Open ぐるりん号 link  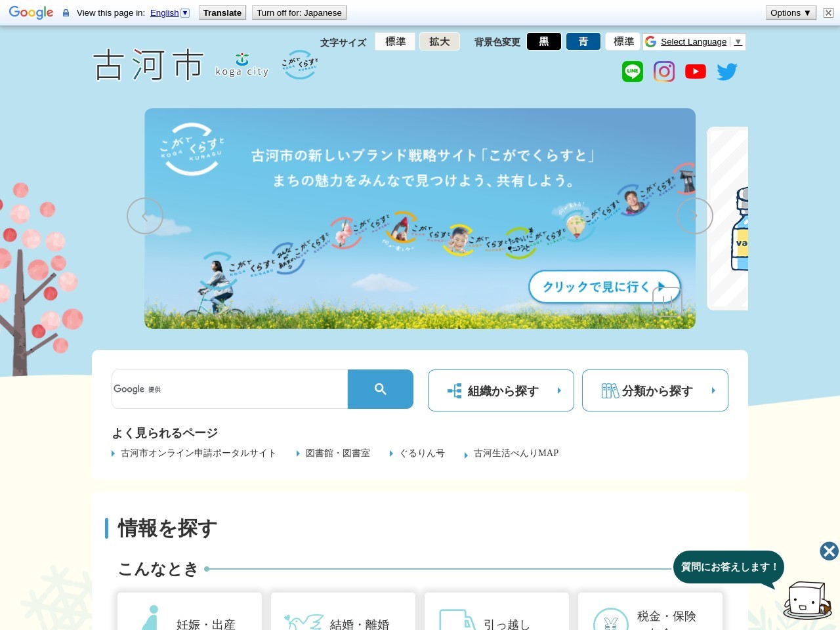422,453
